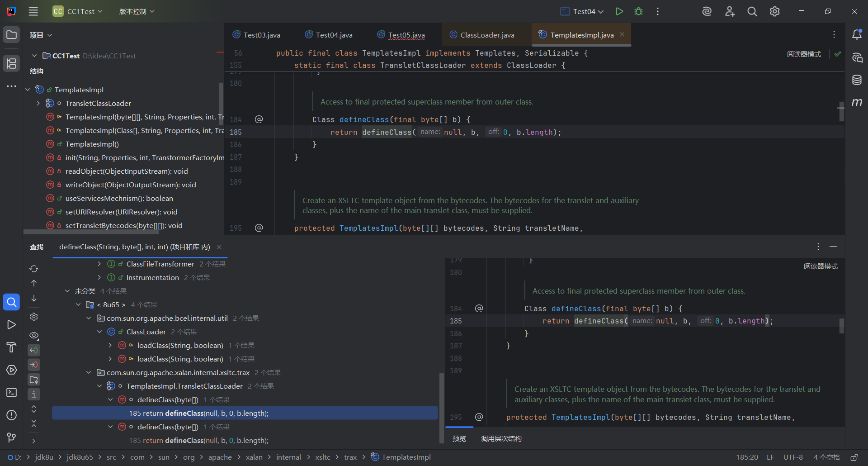Open UTF-8 encoding selector

(x=793, y=457)
